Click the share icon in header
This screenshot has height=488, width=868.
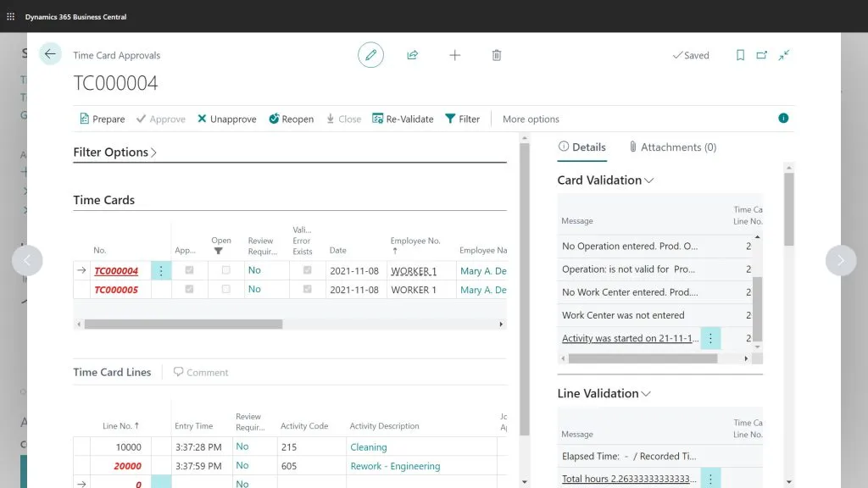point(413,55)
